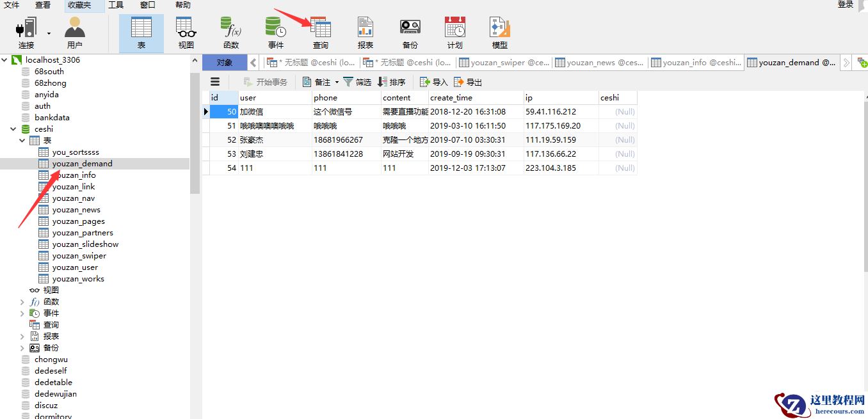The image size is (868, 419).
Task: Click the ip cell 223.104.3.185
Action: pyautogui.click(x=561, y=168)
